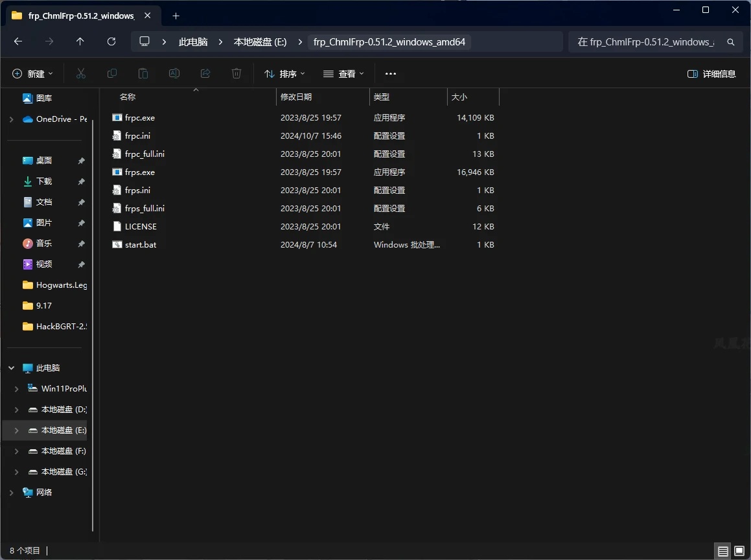Select the start.bat file

click(141, 245)
